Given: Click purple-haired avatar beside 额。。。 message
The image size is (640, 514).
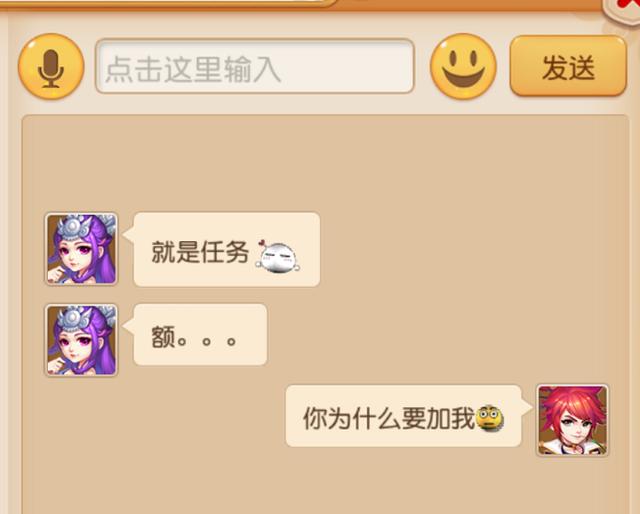Looking at the screenshot, I should [x=81, y=340].
